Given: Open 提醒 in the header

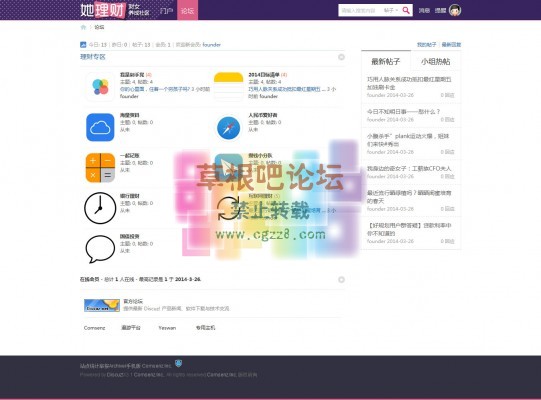Looking at the screenshot, I should (x=440, y=11).
